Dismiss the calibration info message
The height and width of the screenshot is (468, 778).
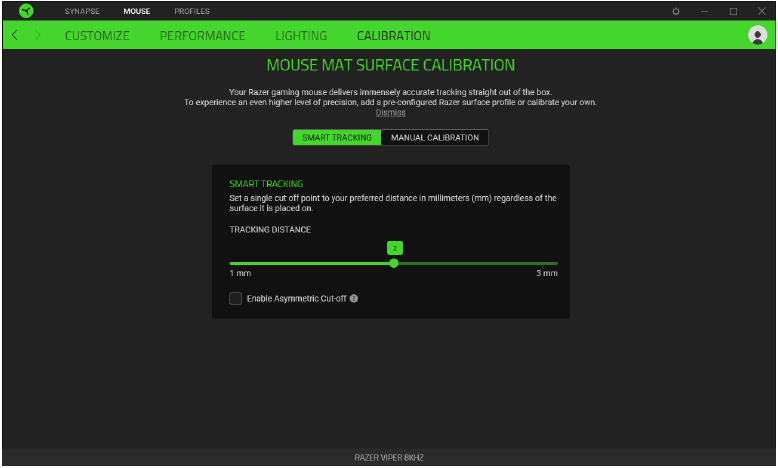390,113
